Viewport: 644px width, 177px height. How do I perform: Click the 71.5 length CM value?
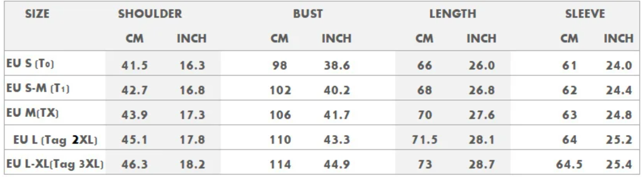[x=424, y=140]
